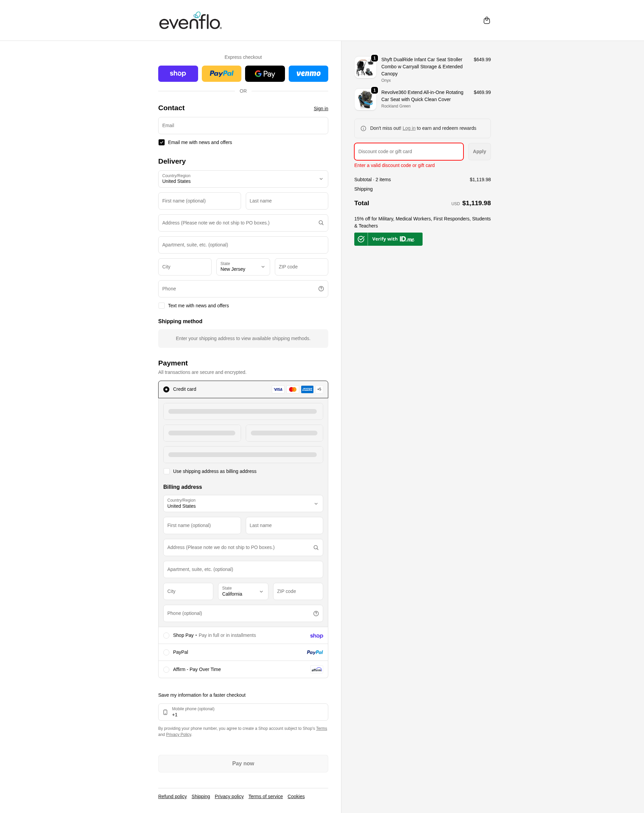
Task: Click the Evenflo logo
Action: coord(190,21)
